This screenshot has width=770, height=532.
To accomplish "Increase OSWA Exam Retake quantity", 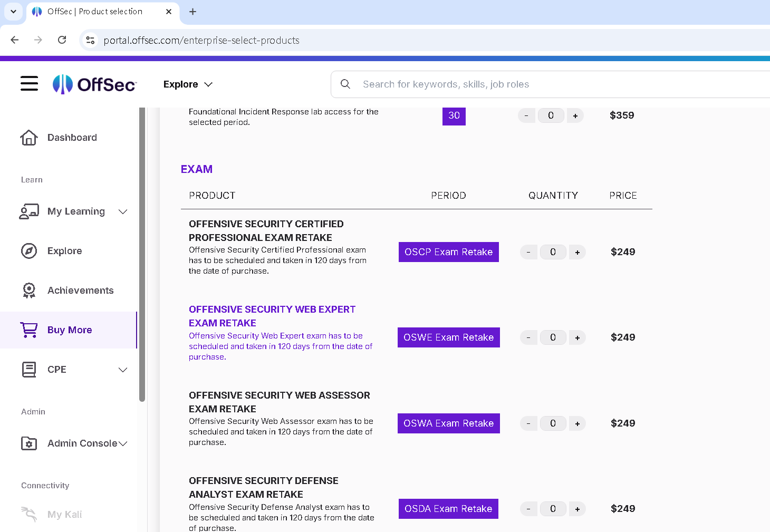I will [x=577, y=423].
